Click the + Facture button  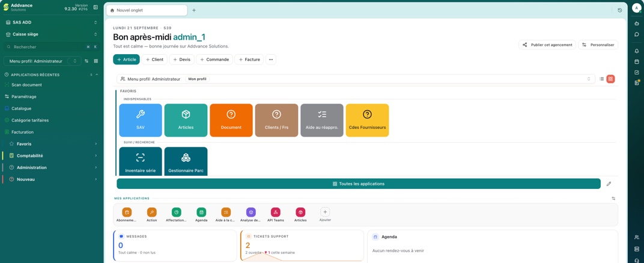[249, 59]
